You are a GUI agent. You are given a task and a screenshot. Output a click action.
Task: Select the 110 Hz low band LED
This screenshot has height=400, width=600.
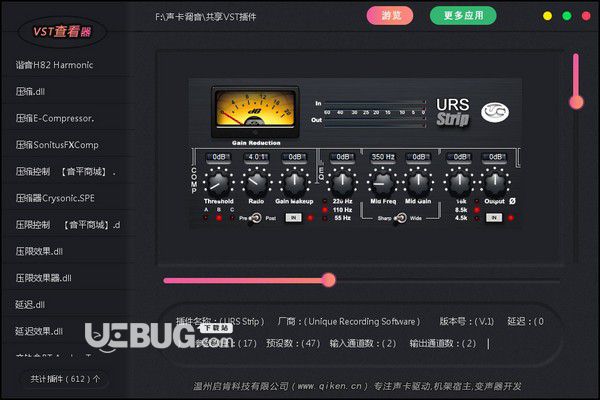coord(325,210)
